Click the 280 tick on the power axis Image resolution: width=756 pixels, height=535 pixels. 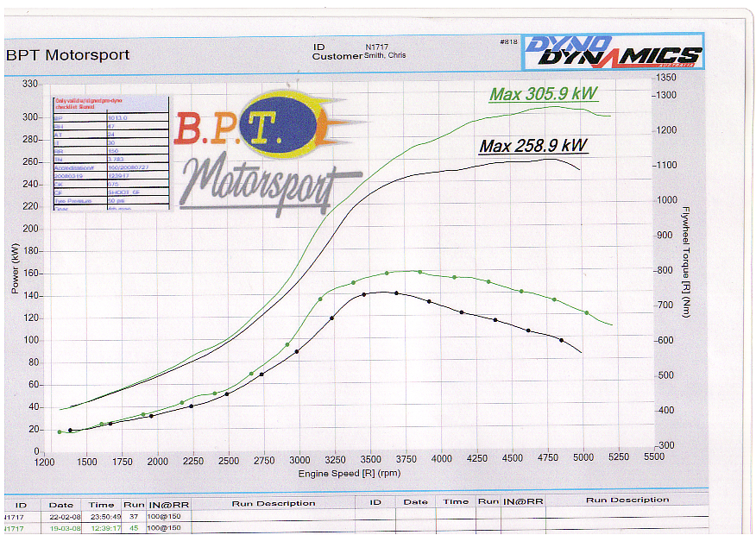30,139
